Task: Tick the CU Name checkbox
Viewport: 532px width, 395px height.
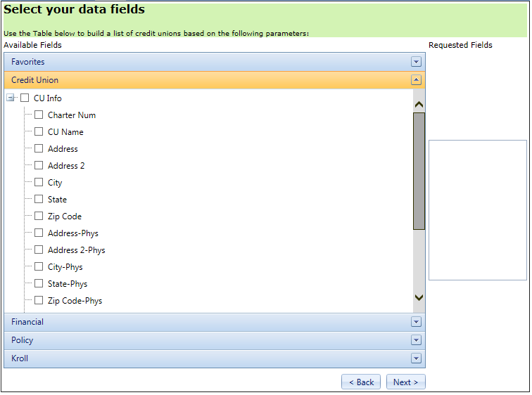Action: tap(39, 132)
